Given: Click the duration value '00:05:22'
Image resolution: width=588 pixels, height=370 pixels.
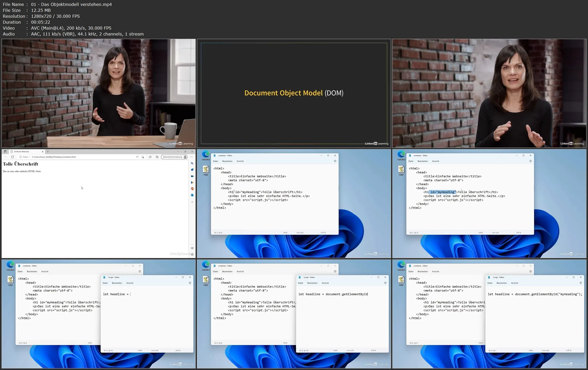Looking at the screenshot, I should (40, 22).
